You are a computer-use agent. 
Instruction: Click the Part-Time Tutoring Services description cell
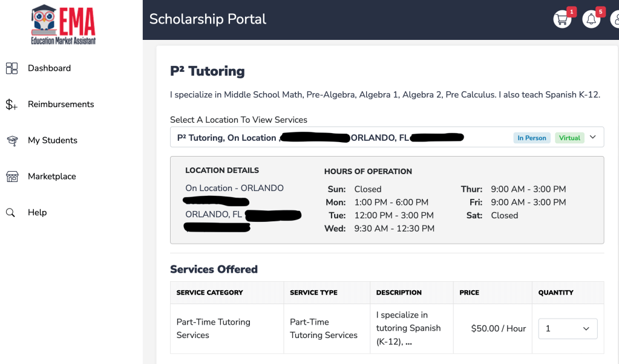(x=408, y=328)
